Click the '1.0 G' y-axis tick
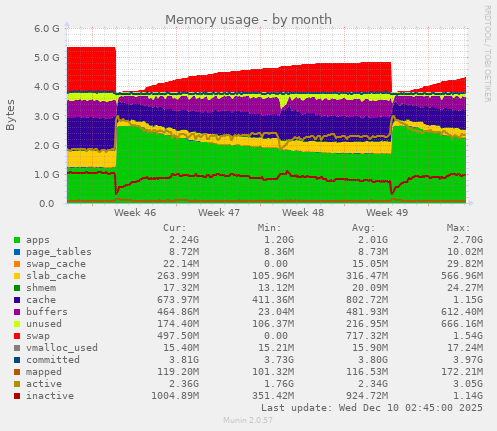Image resolution: width=497 pixels, height=431 pixels. pyautogui.click(x=47, y=174)
